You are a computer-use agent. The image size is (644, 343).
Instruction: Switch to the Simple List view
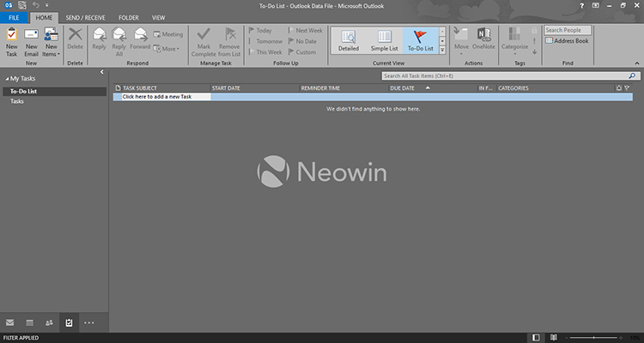384,40
